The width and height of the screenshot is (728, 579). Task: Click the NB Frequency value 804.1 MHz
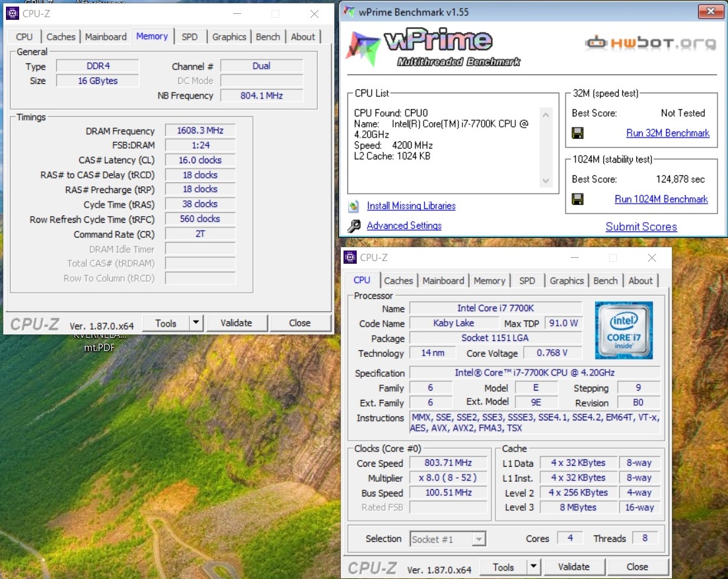coord(262,95)
